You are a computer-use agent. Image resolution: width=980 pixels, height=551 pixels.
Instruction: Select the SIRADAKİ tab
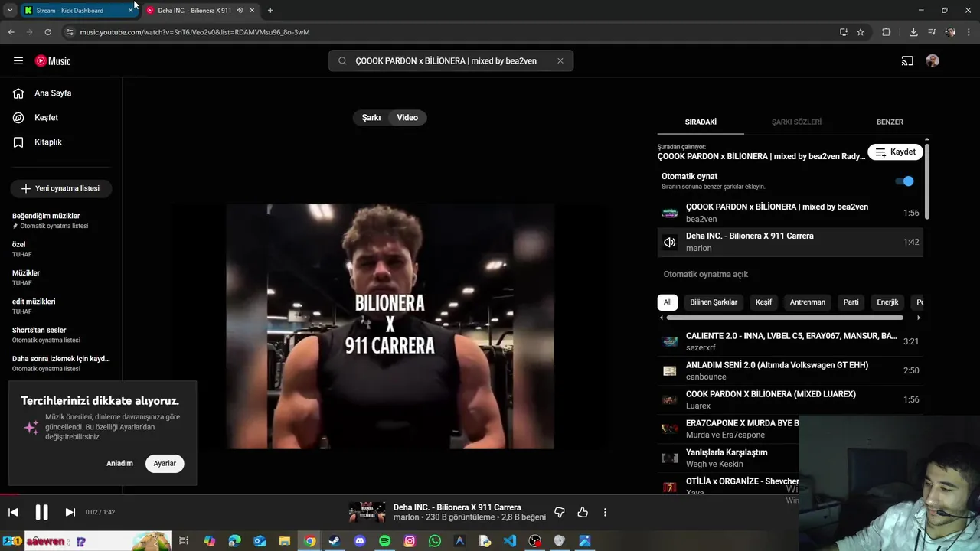pos(701,122)
